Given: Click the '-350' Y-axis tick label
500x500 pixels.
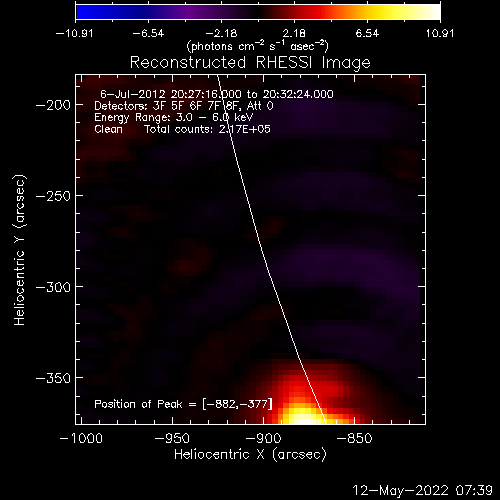Looking at the screenshot, I should click(53, 378).
